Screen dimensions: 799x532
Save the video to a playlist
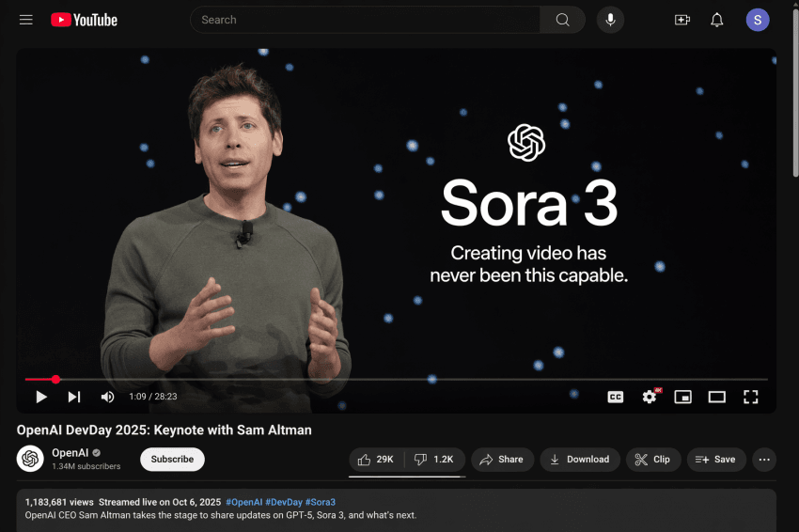point(716,460)
